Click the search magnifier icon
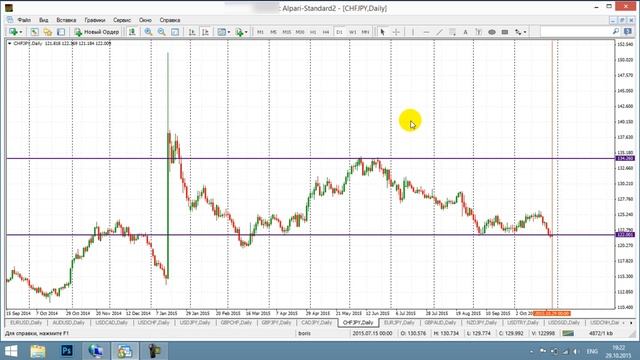This screenshot has height=360, width=640. (616, 32)
